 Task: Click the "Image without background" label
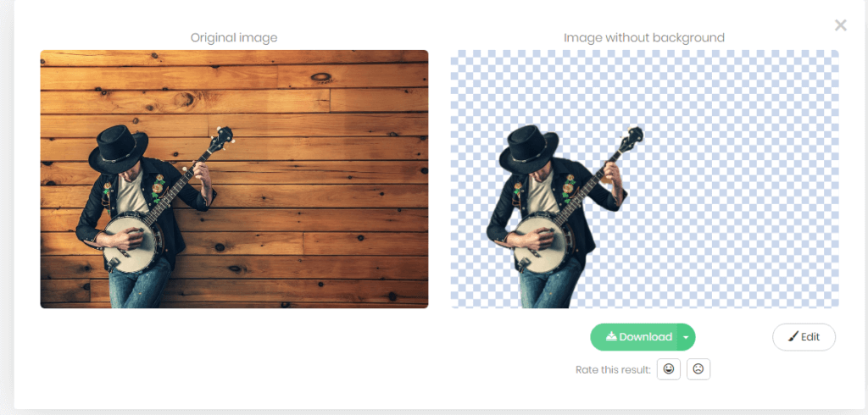644,37
